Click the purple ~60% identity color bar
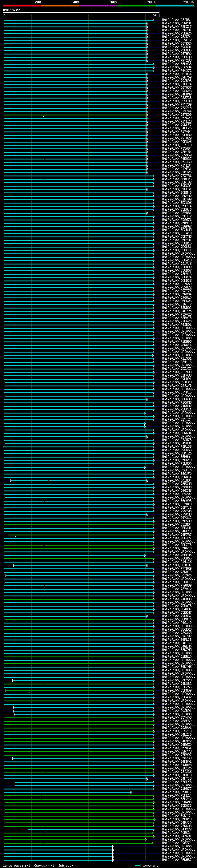The width and height of the screenshot is (197, 868). pyautogui.click(x=98, y=6)
